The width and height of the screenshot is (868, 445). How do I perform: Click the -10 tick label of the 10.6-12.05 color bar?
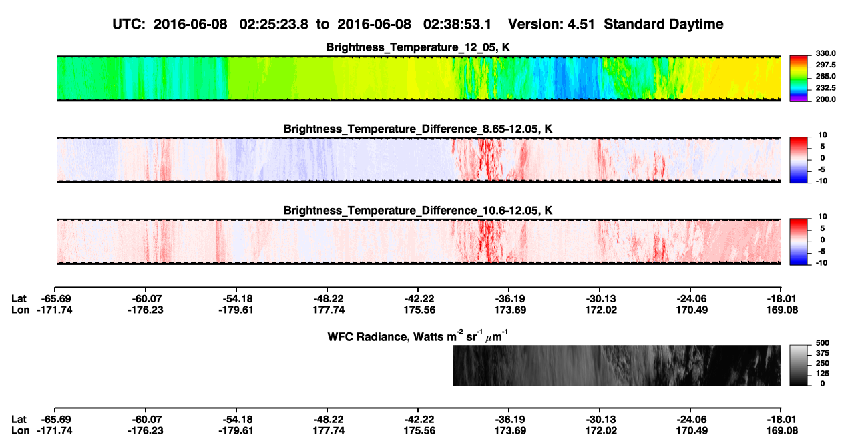[821, 262]
